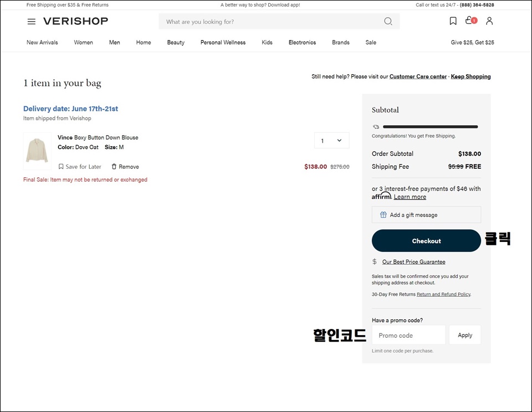Click Apply promo code button
Image resolution: width=532 pixels, height=412 pixels.
point(465,335)
